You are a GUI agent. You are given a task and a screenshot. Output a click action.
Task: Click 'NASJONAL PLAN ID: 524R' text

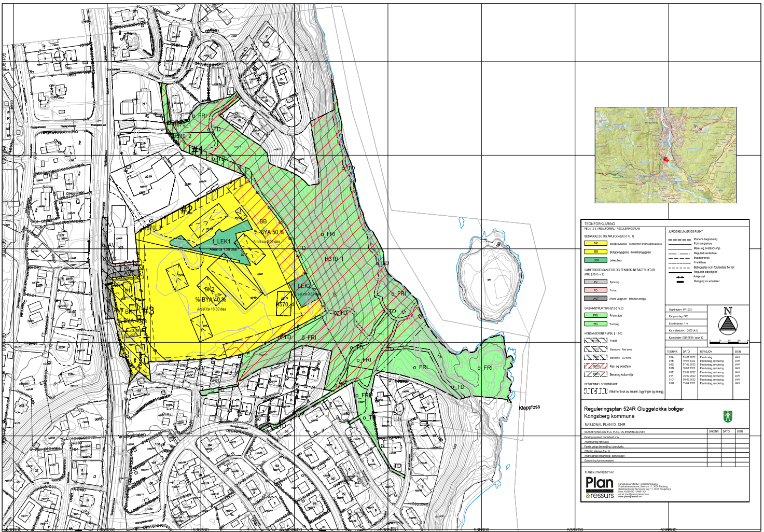(x=605, y=425)
